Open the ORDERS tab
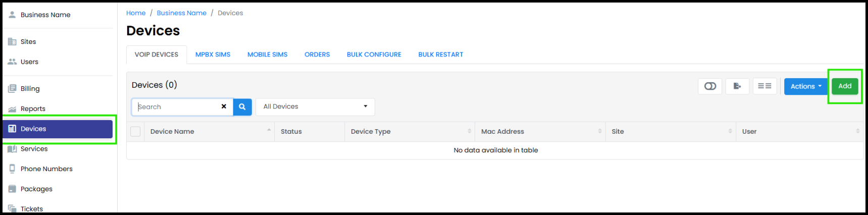Screen dimensions: 868x215 pos(317,55)
